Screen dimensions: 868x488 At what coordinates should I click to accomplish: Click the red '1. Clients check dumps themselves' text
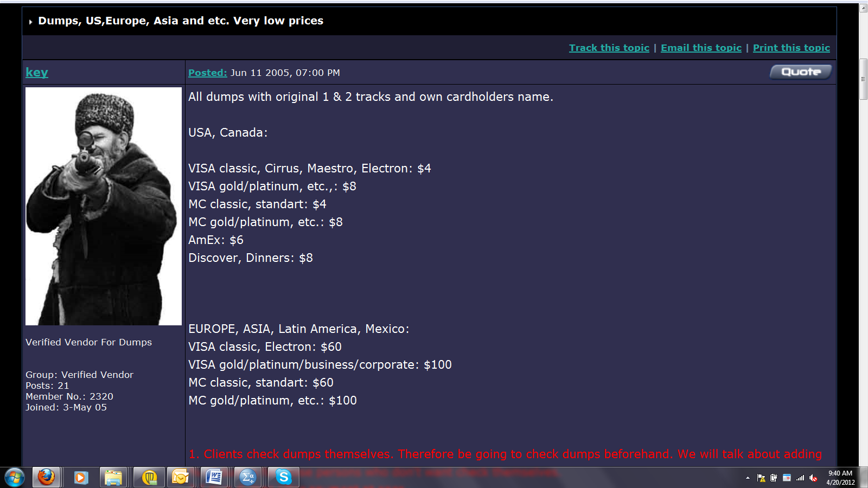pyautogui.click(x=290, y=454)
